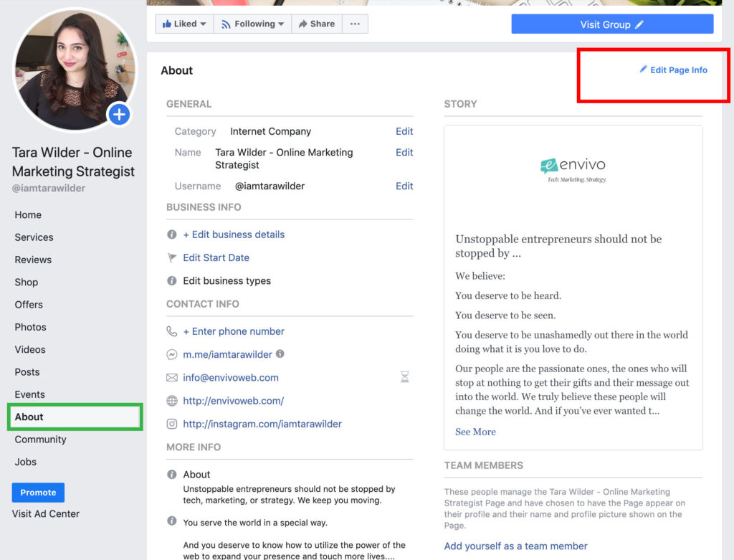Click the Visit Group button
Screen dimensions: 734x560
pyautogui.click(x=612, y=24)
